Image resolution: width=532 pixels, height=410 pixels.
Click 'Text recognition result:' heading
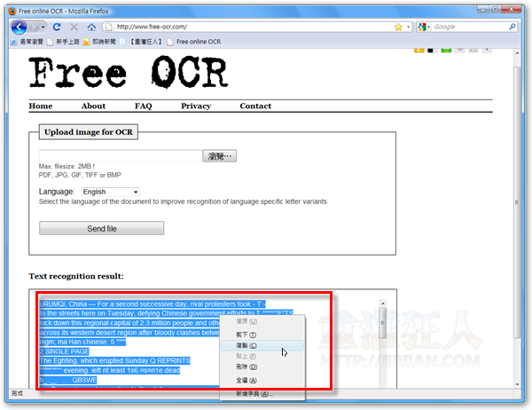[76, 276]
